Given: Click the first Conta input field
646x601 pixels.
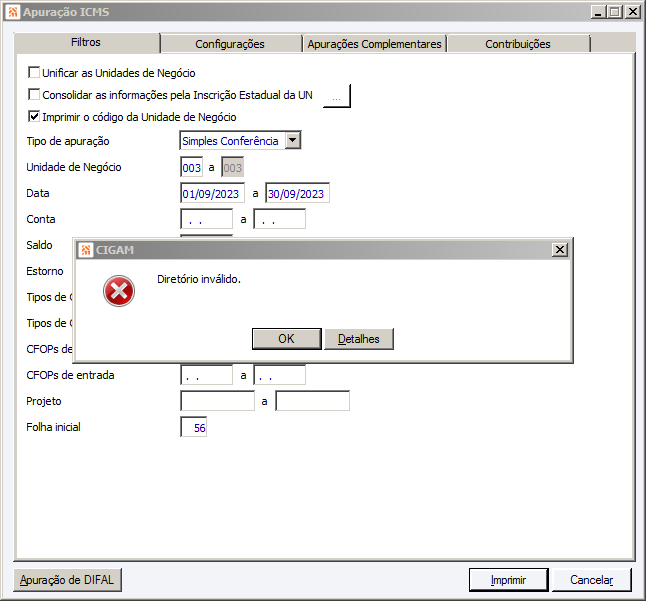Looking at the screenshot, I should point(206,219).
